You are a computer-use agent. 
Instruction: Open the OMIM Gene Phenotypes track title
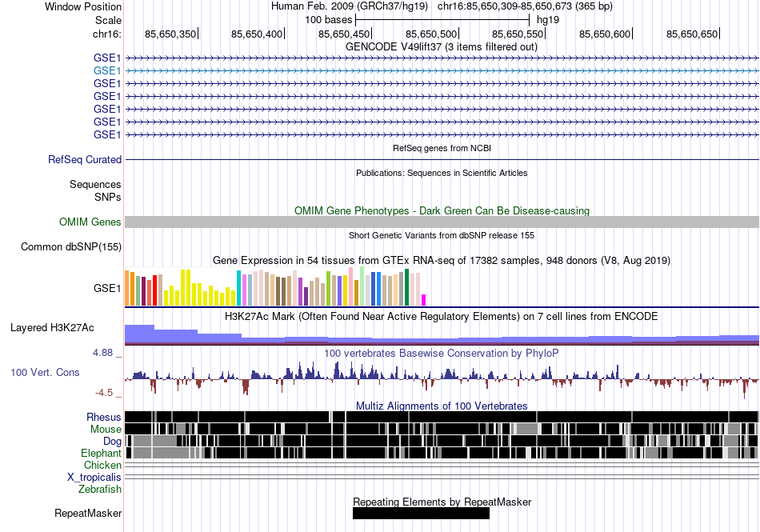click(x=442, y=210)
